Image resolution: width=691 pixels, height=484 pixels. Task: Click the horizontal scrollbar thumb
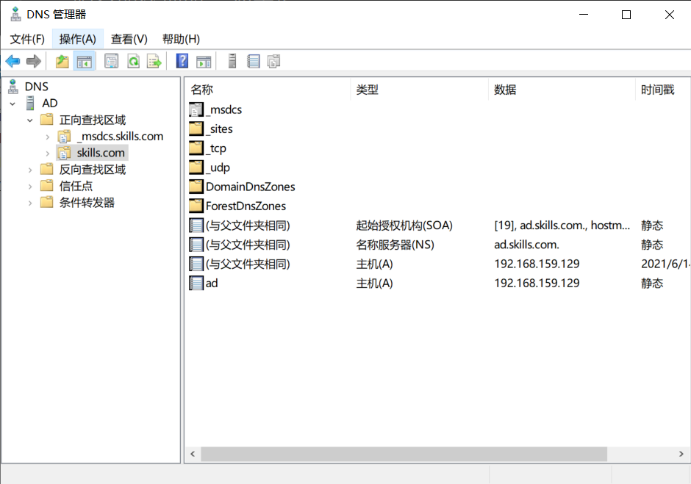click(x=404, y=454)
